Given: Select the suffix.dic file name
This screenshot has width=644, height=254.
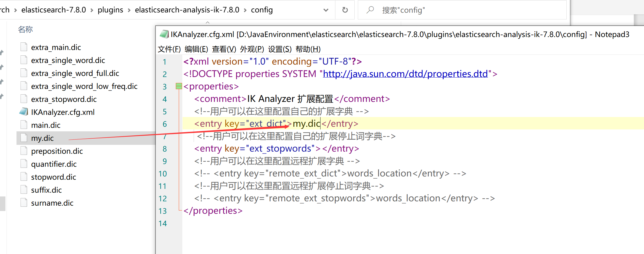Looking at the screenshot, I should [x=46, y=190].
